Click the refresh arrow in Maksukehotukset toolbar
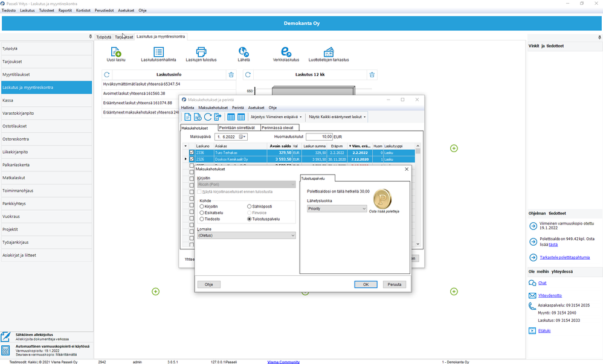This screenshot has height=364, width=603. pos(208,117)
